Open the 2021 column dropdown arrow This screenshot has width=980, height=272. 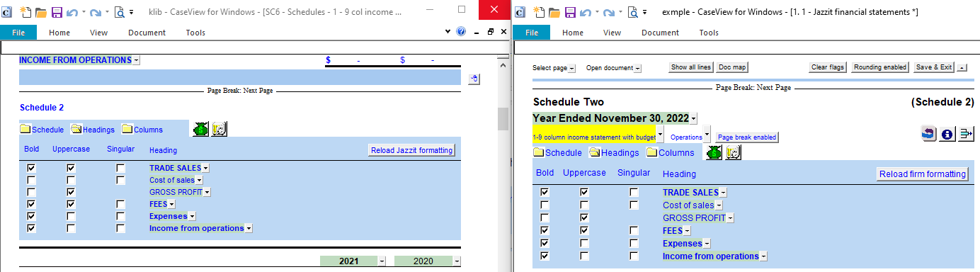coord(382,261)
